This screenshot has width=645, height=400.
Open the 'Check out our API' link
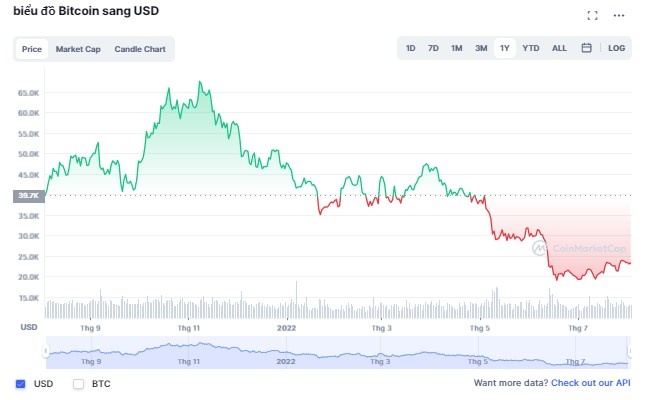click(x=590, y=383)
